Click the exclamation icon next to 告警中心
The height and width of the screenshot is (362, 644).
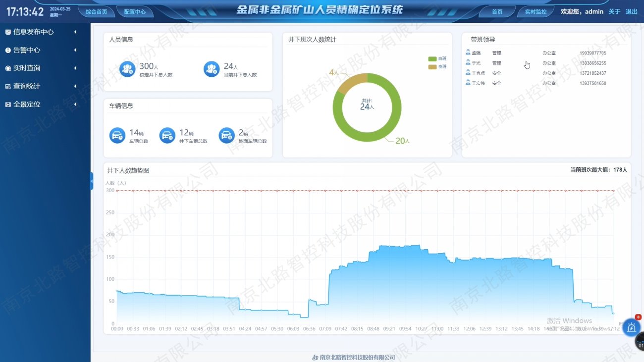pos(8,50)
